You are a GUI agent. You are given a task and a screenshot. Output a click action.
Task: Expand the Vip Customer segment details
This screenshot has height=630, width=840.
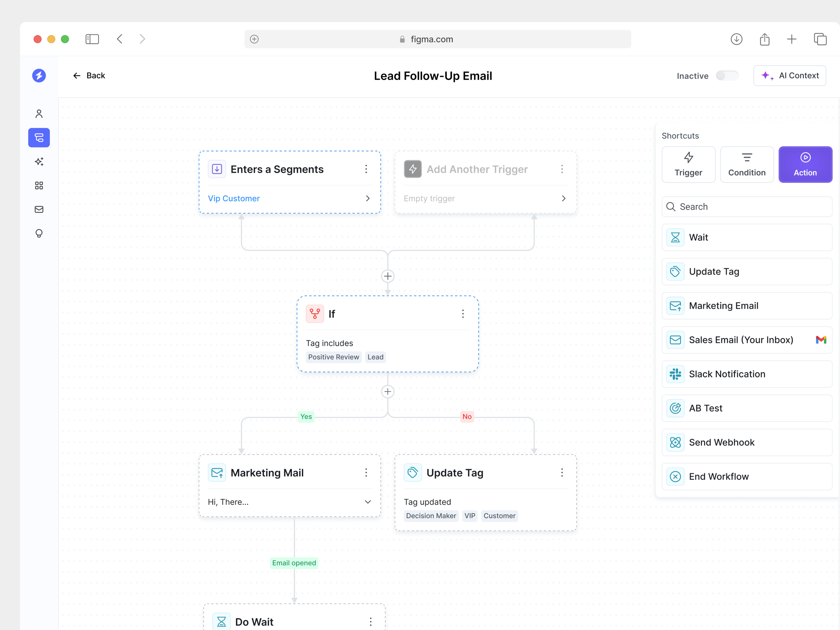367,198
